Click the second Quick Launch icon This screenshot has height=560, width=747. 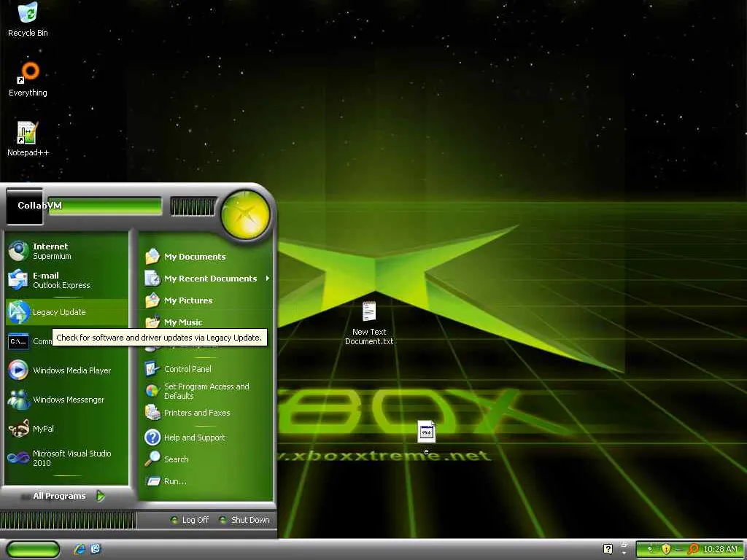pos(96,549)
